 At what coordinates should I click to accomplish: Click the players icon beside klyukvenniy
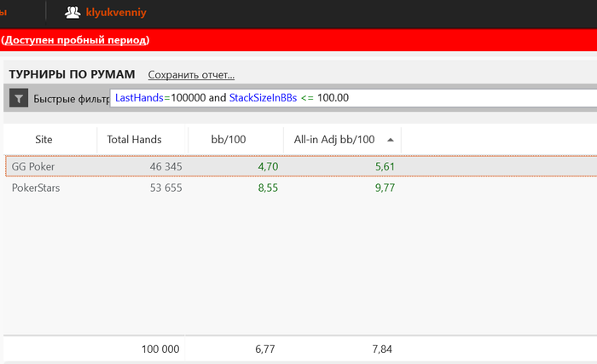[72, 13]
